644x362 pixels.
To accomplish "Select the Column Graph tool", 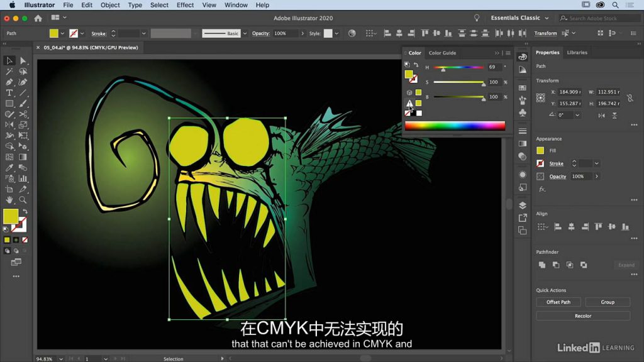I will [x=23, y=178].
